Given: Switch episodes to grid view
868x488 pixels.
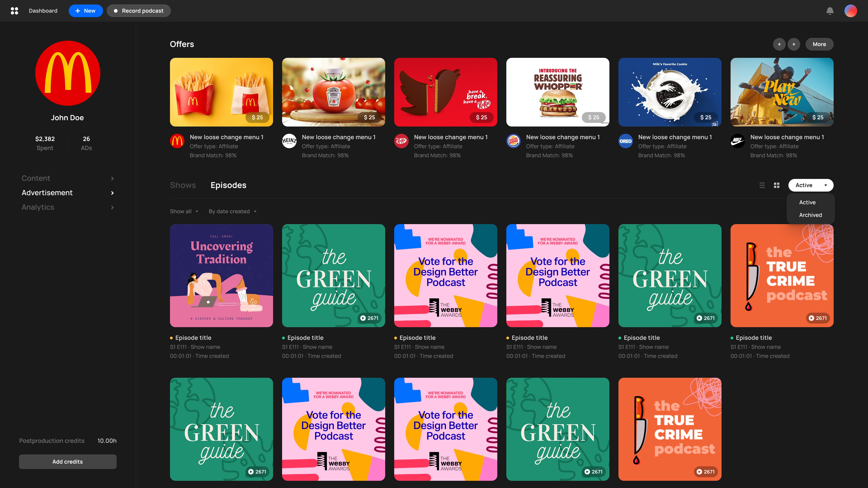Looking at the screenshot, I should [x=777, y=185].
